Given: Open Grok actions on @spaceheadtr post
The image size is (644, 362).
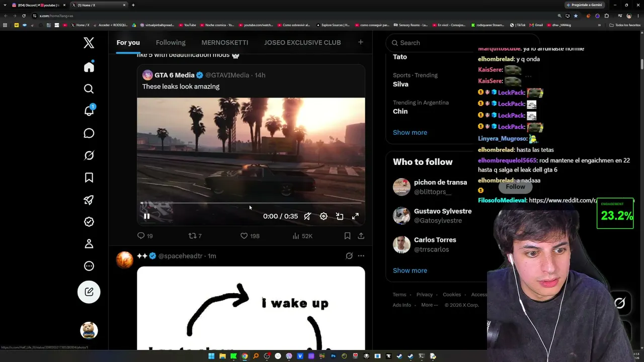Looking at the screenshot, I should [349, 256].
